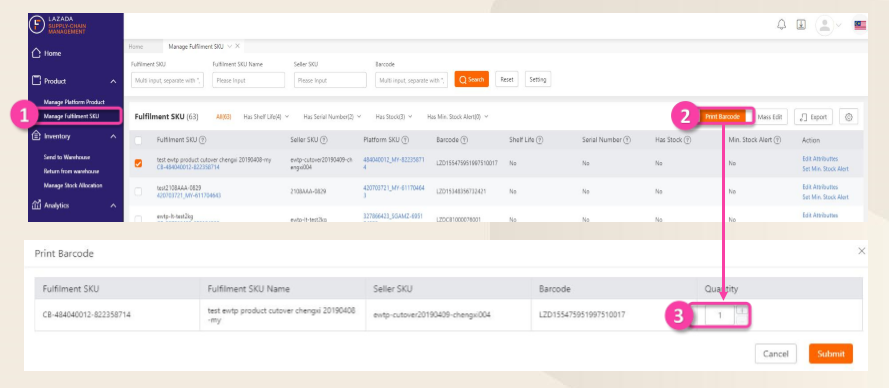889x388 pixels.
Task: Toggle the select-all header checkbox
Action: [x=138, y=140]
